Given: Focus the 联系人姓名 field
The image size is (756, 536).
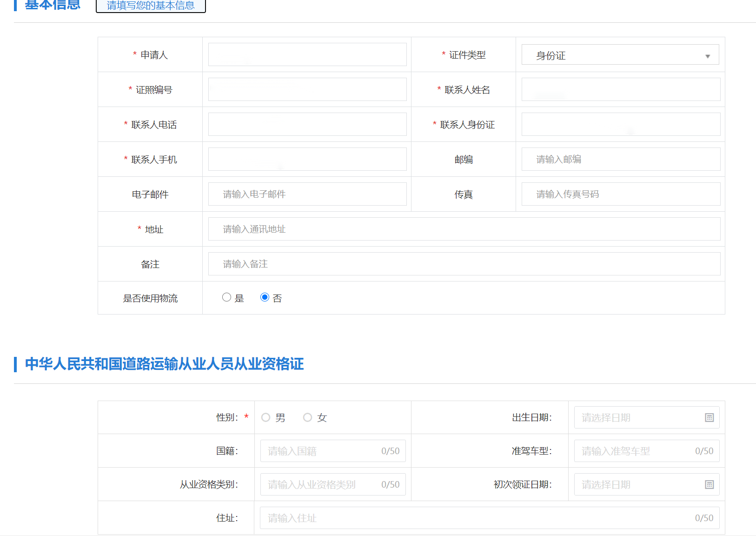Looking at the screenshot, I should pyautogui.click(x=620, y=89).
